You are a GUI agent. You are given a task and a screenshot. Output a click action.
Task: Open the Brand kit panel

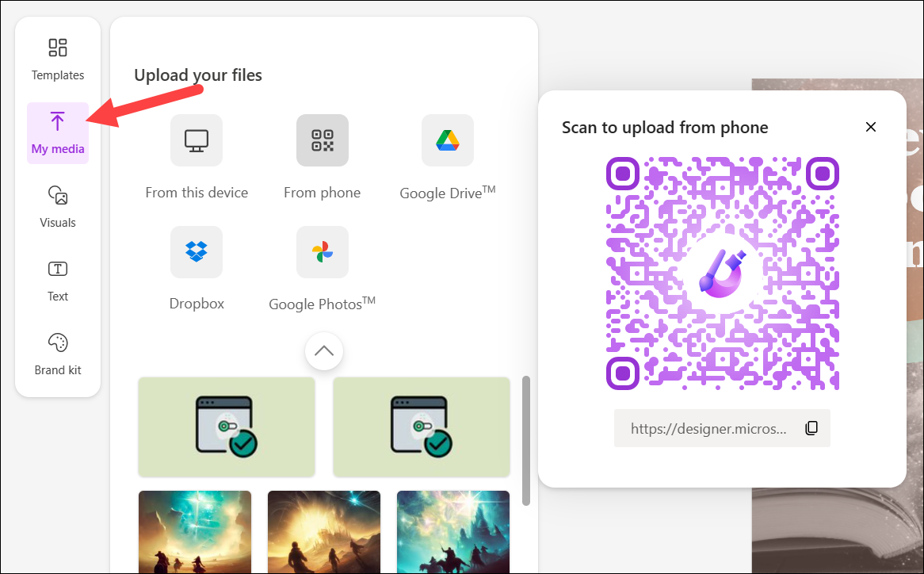click(x=57, y=353)
